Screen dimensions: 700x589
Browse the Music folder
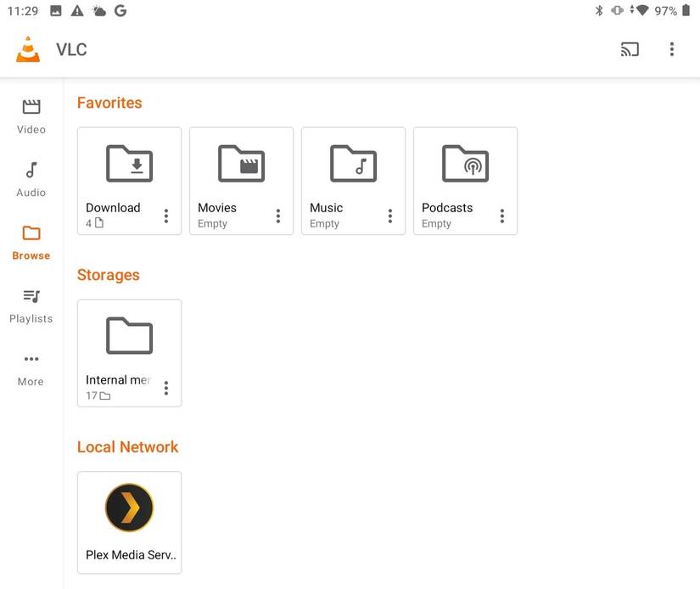[x=353, y=164]
